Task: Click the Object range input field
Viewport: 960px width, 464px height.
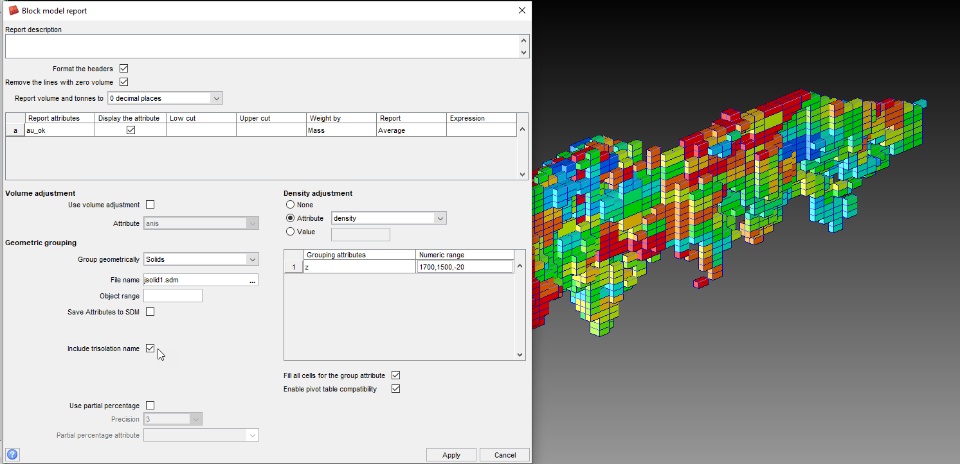Action: [x=173, y=296]
